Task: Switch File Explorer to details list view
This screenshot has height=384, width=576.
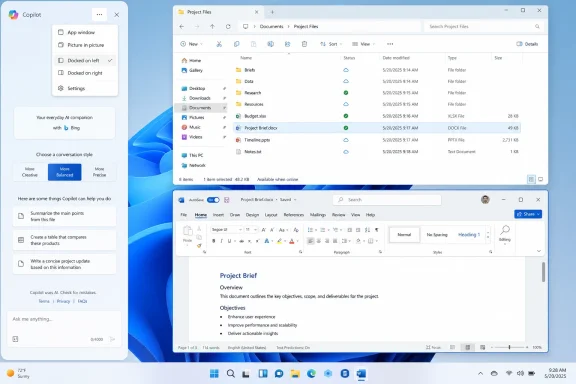Action: coord(531,179)
